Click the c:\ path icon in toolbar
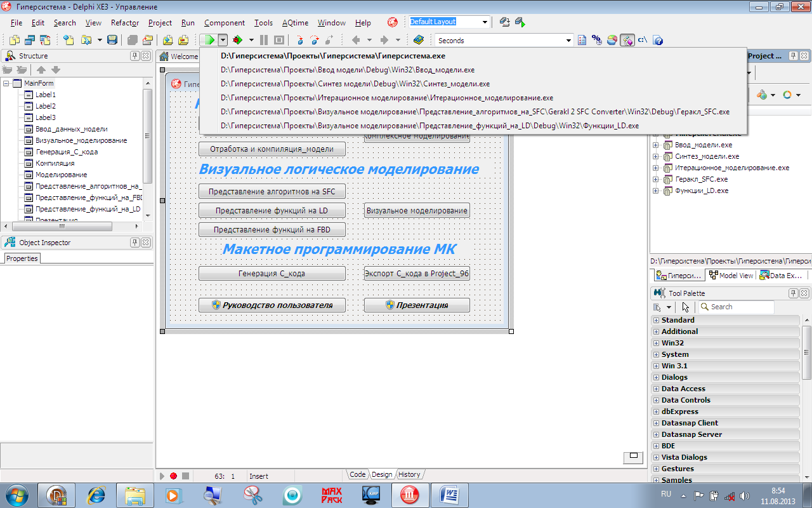The image size is (812, 508). pos(643,40)
